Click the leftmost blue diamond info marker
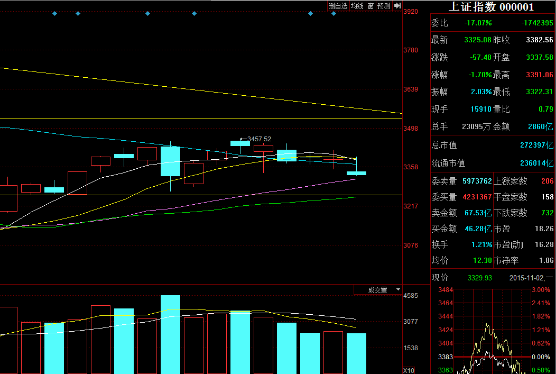The image size is (556, 374). coord(54,13)
